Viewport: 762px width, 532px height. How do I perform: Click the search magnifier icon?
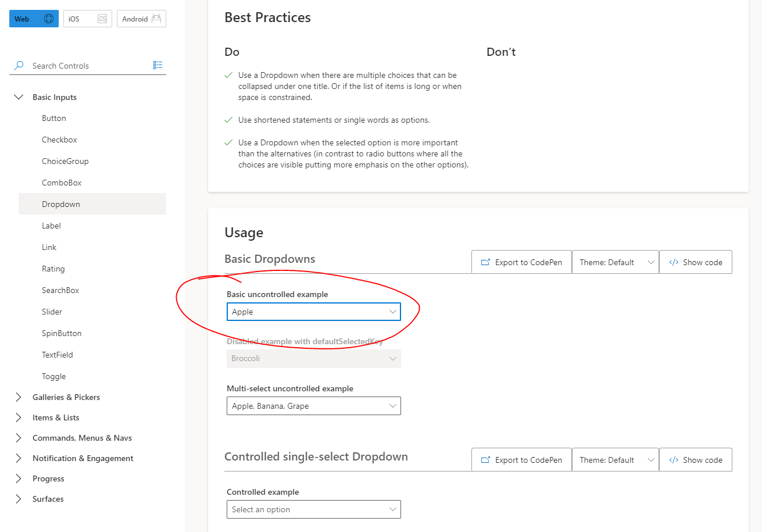[x=17, y=65]
